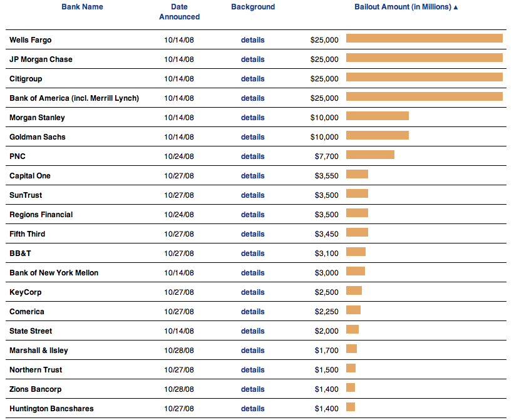Select the Comerica bank name

pyautogui.click(x=27, y=312)
